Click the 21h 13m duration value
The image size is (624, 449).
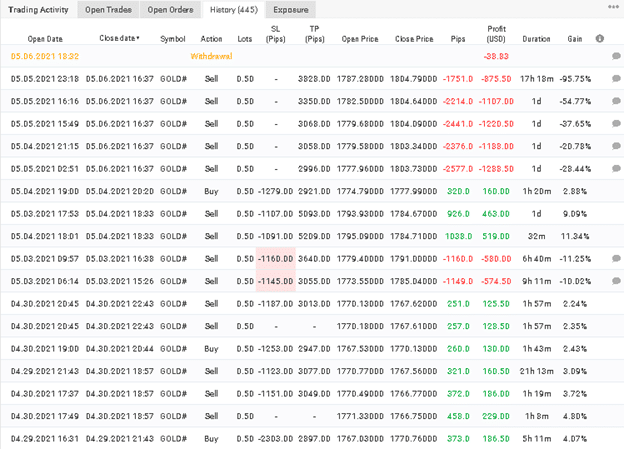pos(536,371)
